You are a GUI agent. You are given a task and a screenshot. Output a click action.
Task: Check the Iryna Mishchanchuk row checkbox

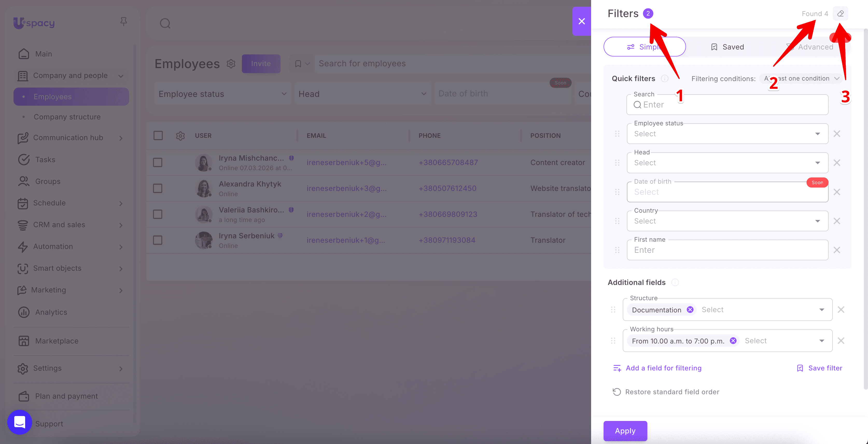coord(158,163)
